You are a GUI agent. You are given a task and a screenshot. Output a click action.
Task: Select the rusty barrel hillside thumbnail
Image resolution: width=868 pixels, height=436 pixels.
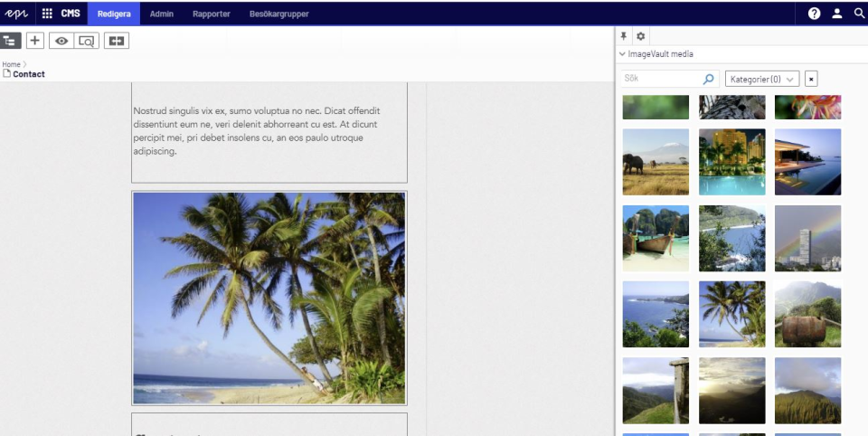(807, 314)
